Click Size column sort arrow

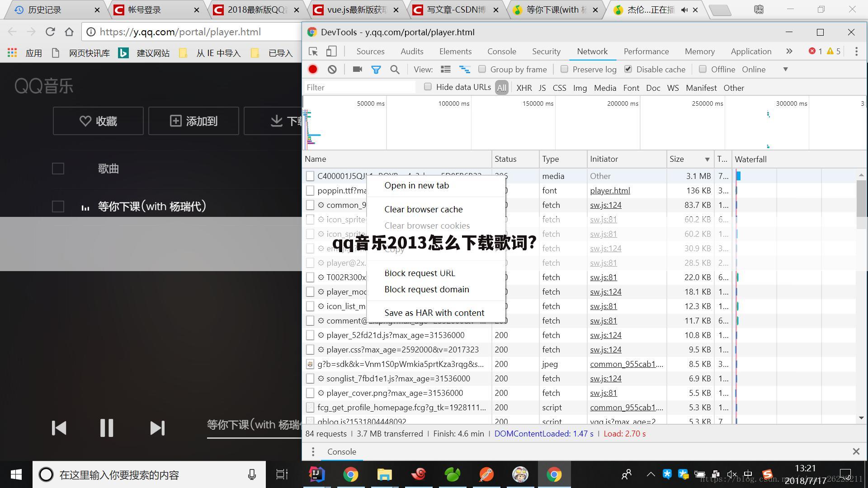coord(707,160)
